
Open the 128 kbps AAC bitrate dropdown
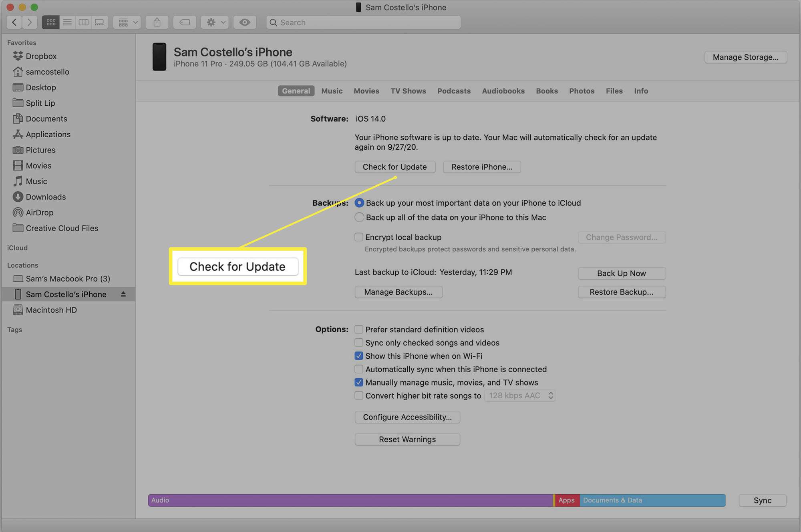tap(520, 395)
